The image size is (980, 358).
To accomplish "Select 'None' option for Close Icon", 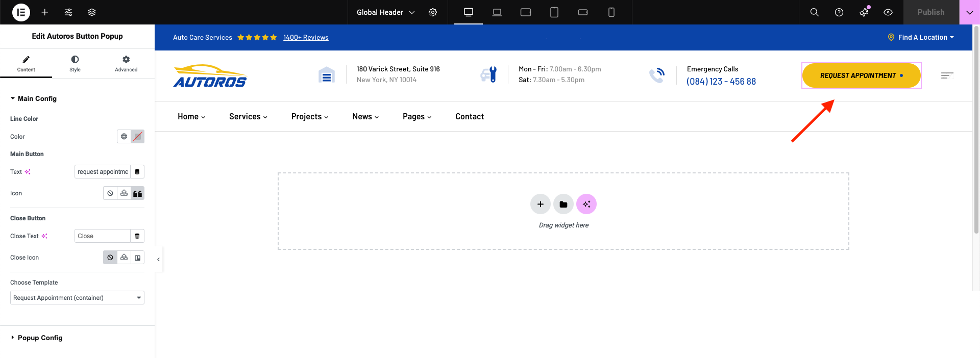I will coord(110,258).
